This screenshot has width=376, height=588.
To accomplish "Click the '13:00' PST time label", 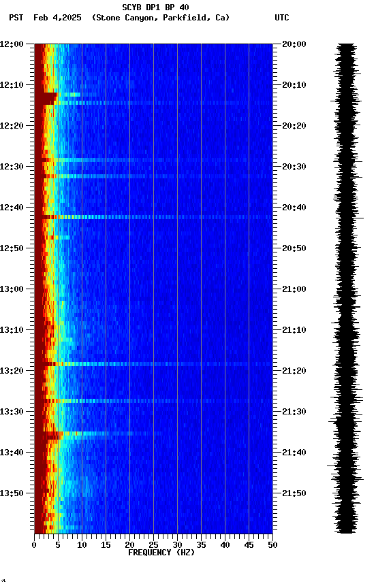I will (12, 289).
